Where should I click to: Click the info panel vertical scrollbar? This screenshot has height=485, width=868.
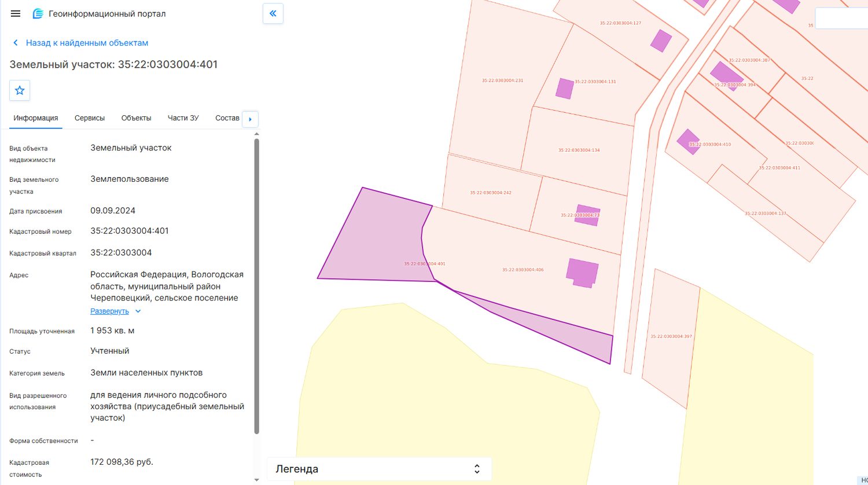point(257,286)
